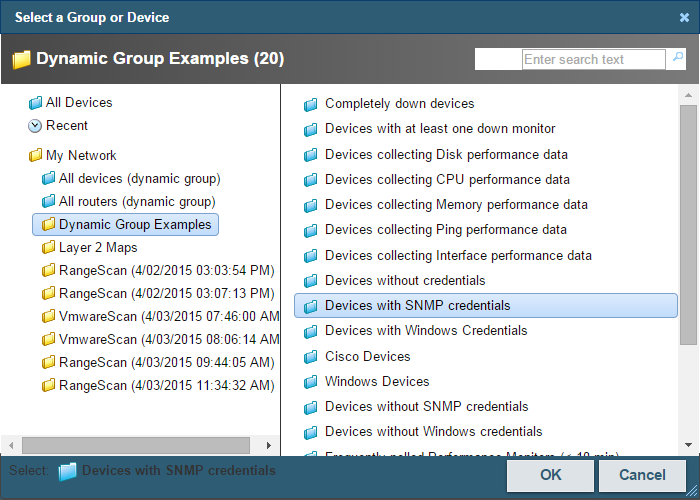Click folder icon of VmwareScan 07:46:00 AM

(48, 317)
